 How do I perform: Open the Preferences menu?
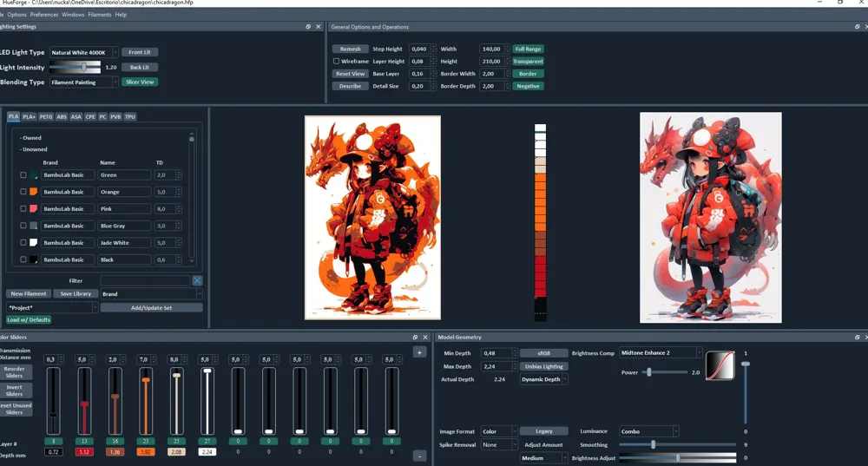pos(44,15)
